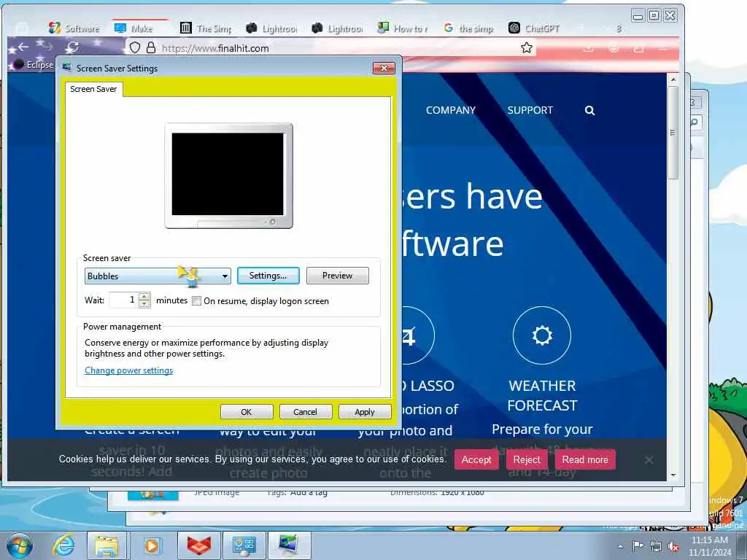Open COMPANY menu on the website
The height and width of the screenshot is (560, 747).
click(x=451, y=111)
